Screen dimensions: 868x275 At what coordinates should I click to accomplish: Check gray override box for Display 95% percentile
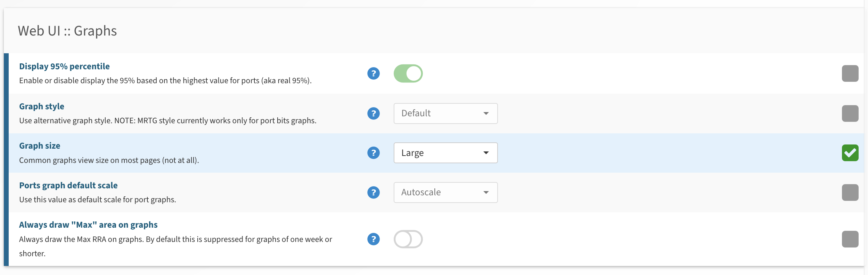tap(850, 73)
